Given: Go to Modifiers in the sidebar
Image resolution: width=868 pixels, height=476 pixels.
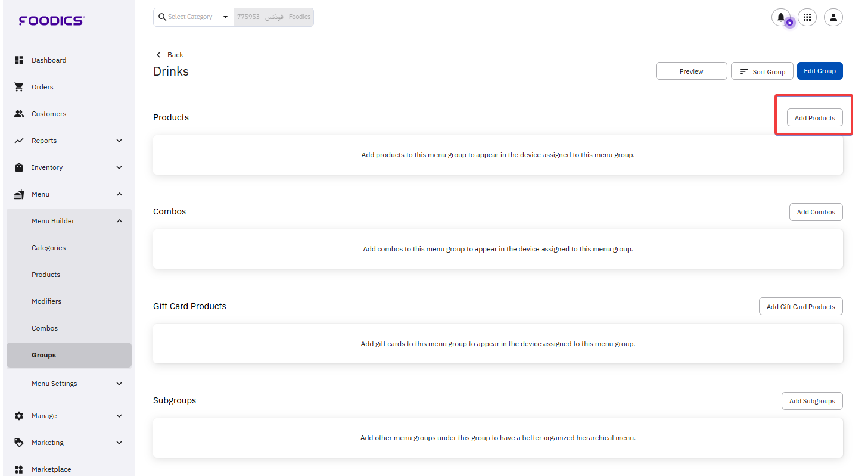Looking at the screenshot, I should pyautogui.click(x=46, y=301).
